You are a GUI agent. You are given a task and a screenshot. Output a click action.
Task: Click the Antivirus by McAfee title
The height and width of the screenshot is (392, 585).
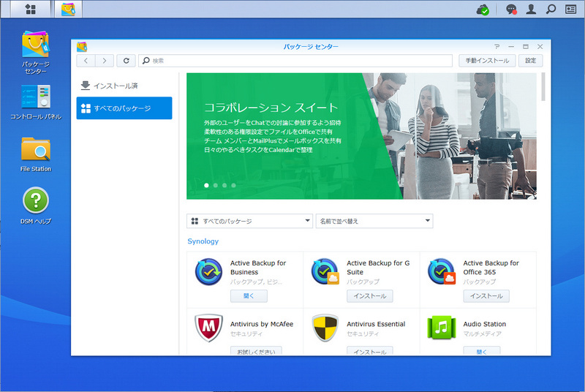[262, 324]
